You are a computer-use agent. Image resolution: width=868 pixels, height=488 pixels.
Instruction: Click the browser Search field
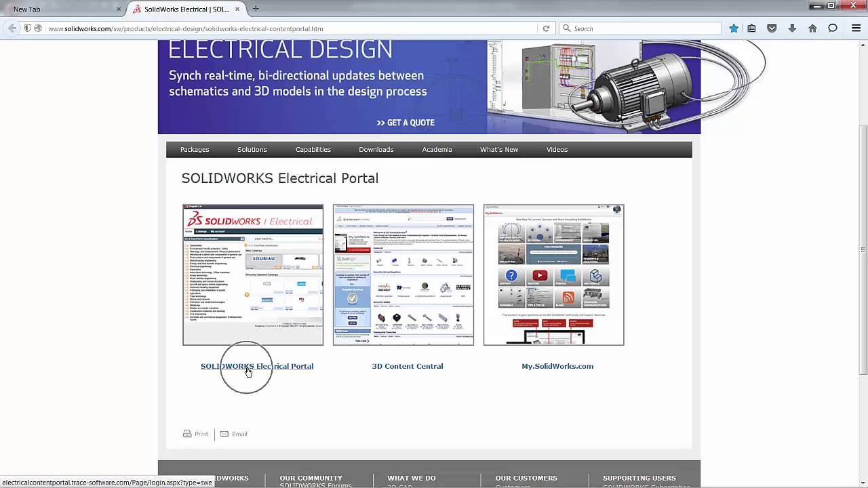point(641,28)
